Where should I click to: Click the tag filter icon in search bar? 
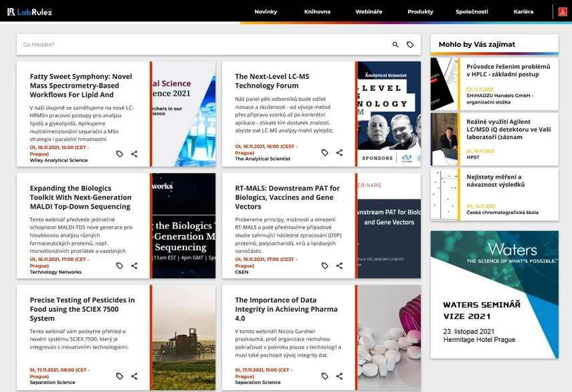click(410, 45)
